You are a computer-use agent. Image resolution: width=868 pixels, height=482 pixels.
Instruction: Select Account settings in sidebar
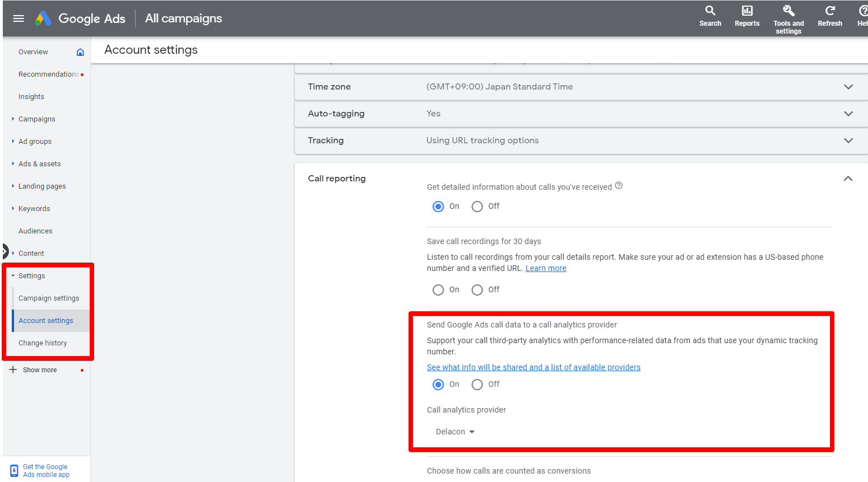click(46, 321)
